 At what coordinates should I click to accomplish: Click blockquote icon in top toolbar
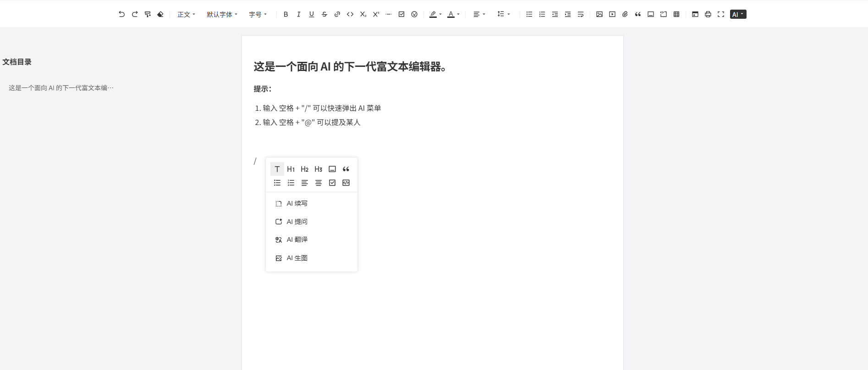click(638, 14)
